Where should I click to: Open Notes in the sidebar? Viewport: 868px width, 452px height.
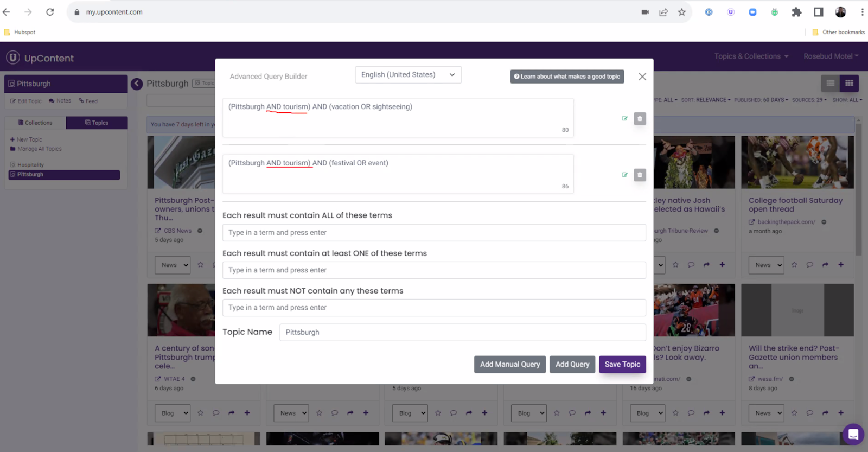click(x=60, y=101)
